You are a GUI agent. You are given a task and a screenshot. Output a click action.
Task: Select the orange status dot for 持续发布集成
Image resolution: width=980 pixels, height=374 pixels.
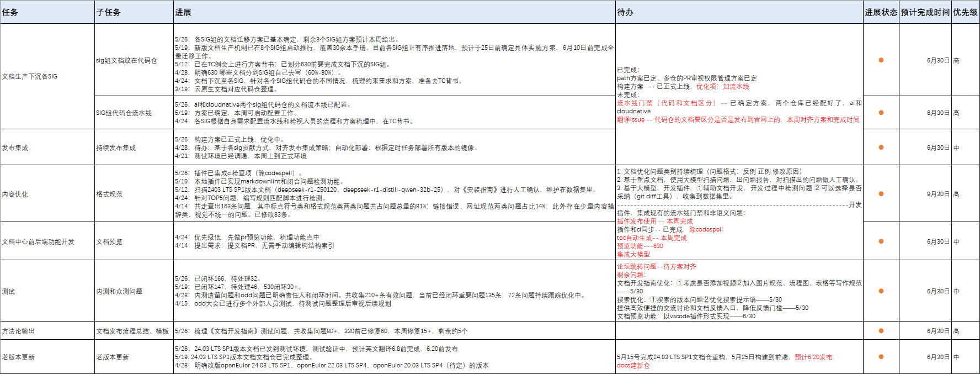tap(881, 148)
